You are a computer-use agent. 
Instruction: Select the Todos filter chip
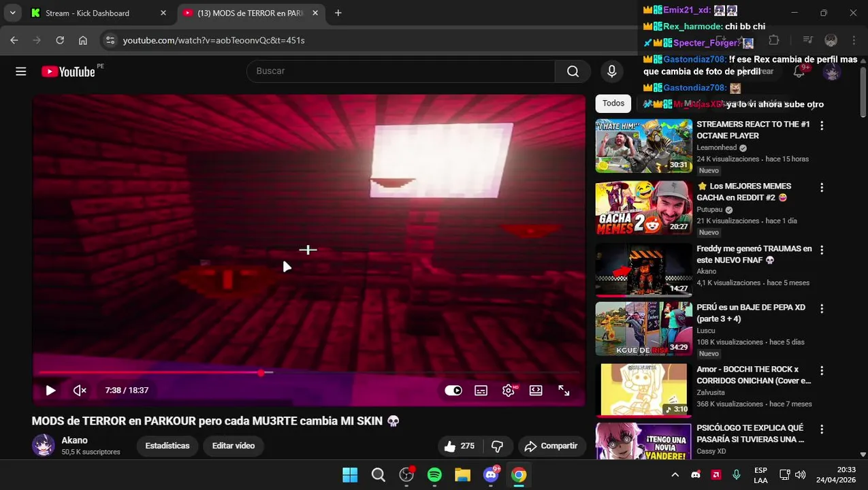click(x=613, y=103)
